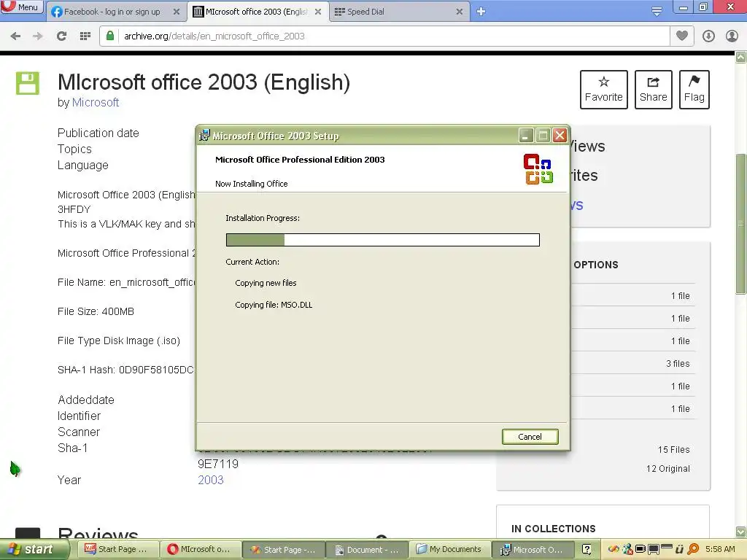The width and height of the screenshot is (747, 560).
Task: Click the Favorite button
Action: pos(603,90)
